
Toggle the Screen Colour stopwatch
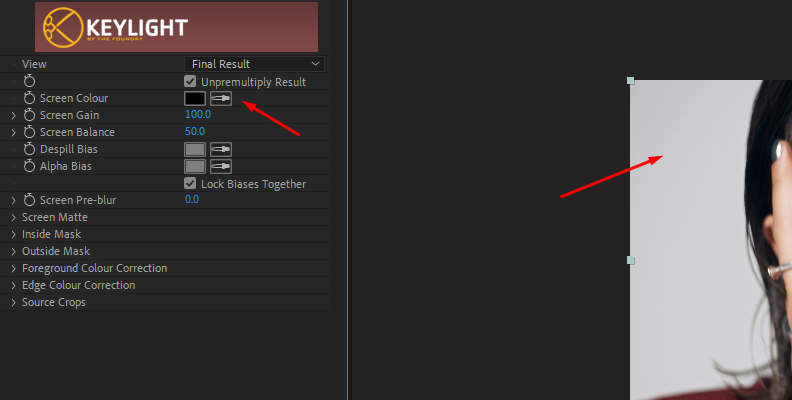30,98
